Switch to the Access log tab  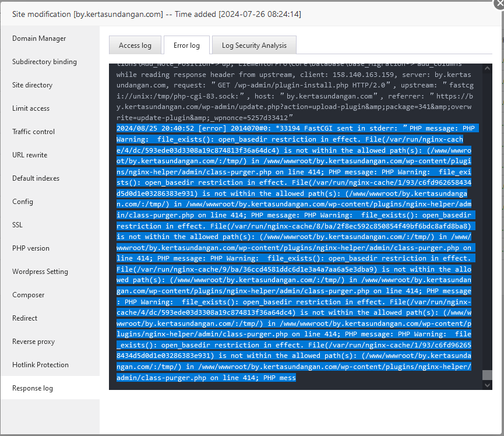[135, 45]
